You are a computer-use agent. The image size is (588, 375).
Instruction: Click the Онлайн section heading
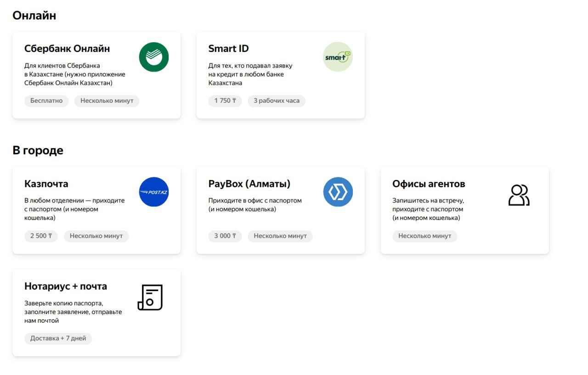click(34, 16)
